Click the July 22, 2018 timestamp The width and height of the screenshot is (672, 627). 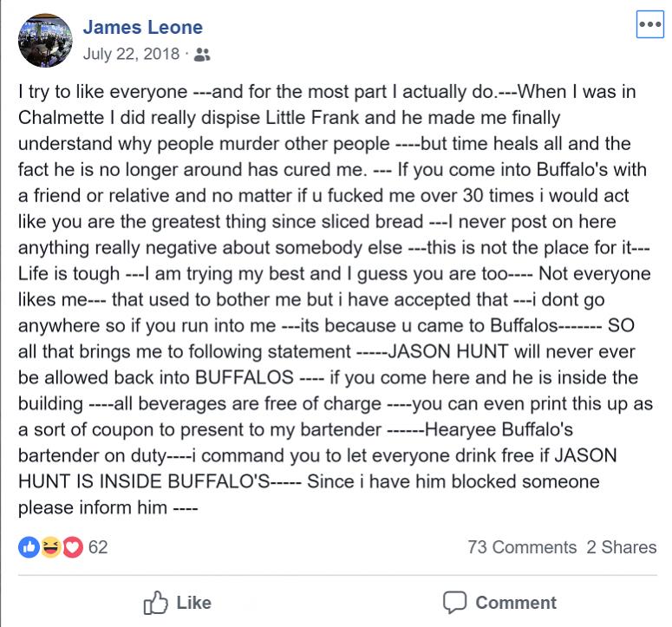131,54
